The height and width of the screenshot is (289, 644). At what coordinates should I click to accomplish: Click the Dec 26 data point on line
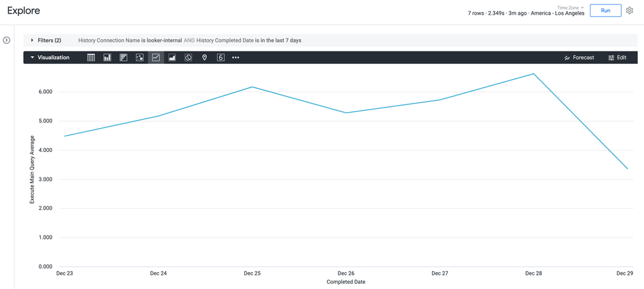point(346,113)
